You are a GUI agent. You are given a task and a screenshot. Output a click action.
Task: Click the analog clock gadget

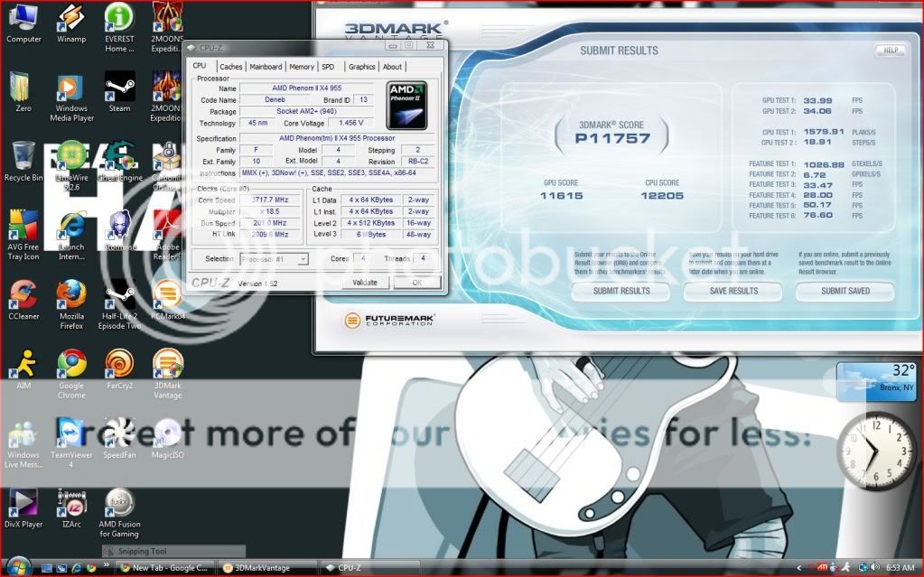(876, 451)
